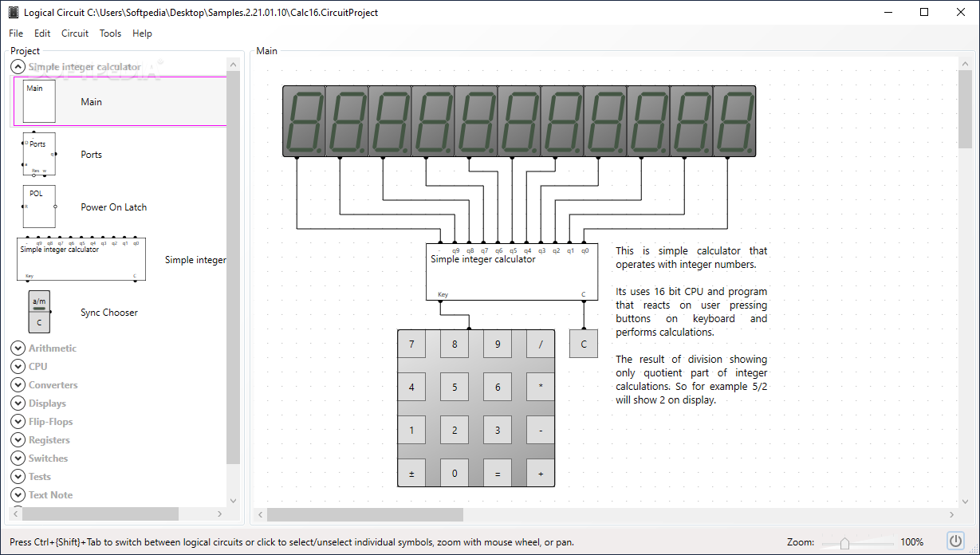Adjust the Zoom slider thumb

point(844,543)
